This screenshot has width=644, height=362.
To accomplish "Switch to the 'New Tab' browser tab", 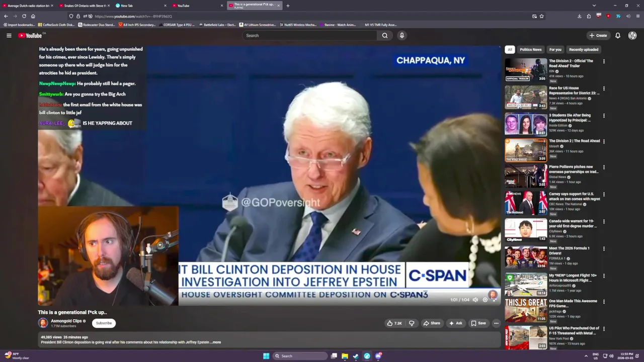I will 140,6.
